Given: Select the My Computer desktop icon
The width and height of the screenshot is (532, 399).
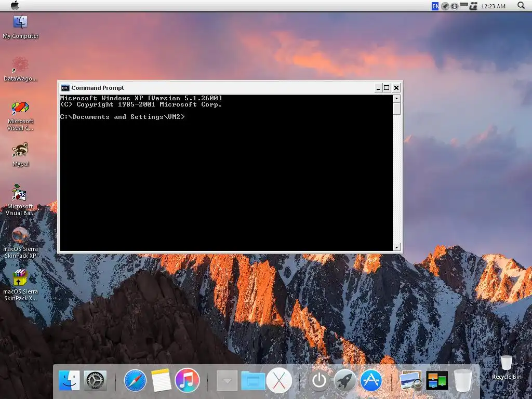Looking at the screenshot, I should [20, 27].
